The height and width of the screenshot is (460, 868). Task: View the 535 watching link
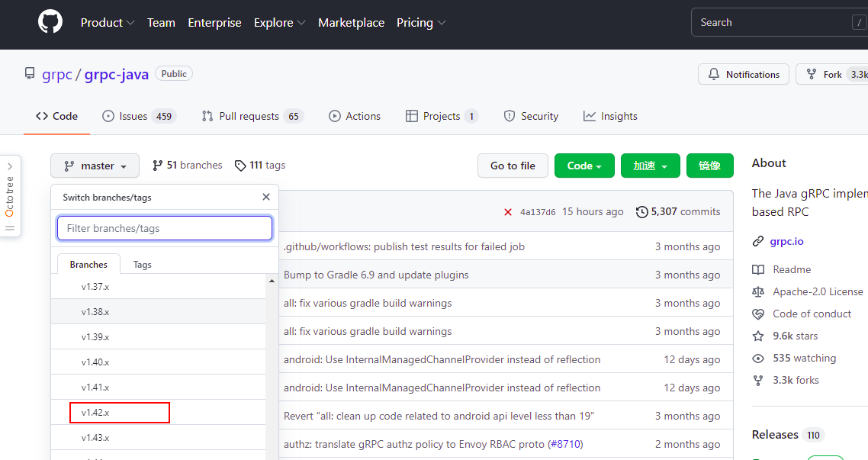click(x=805, y=358)
